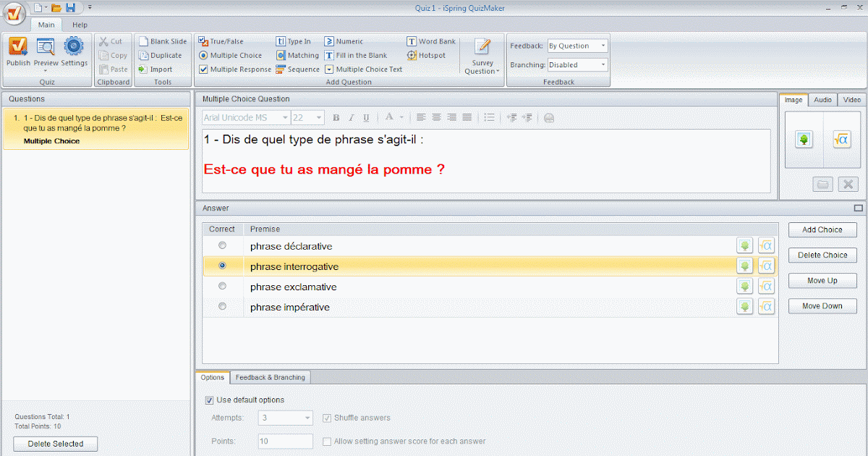Click the Add Choice button

click(822, 229)
